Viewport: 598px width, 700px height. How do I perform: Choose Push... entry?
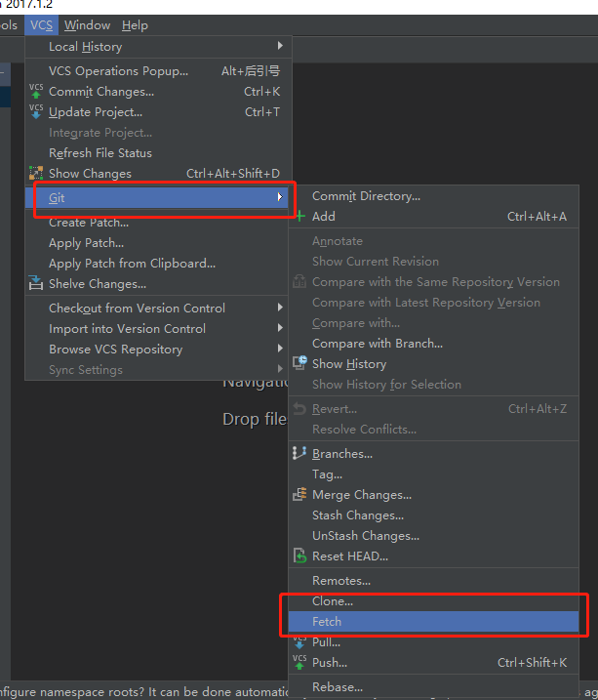coord(433,663)
